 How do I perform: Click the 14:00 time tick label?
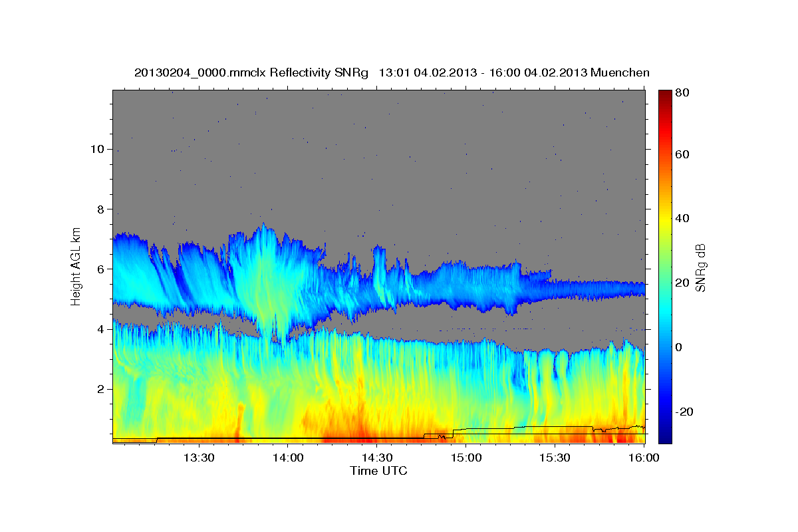click(x=288, y=458)
